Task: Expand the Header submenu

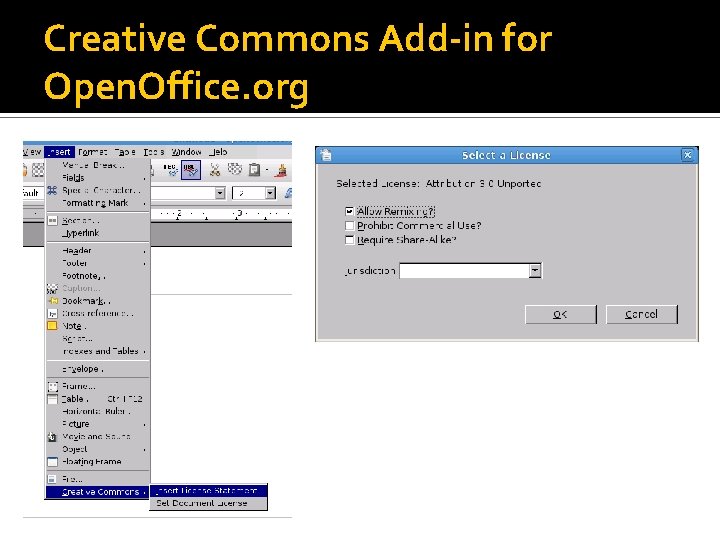Action: [98, 251]
